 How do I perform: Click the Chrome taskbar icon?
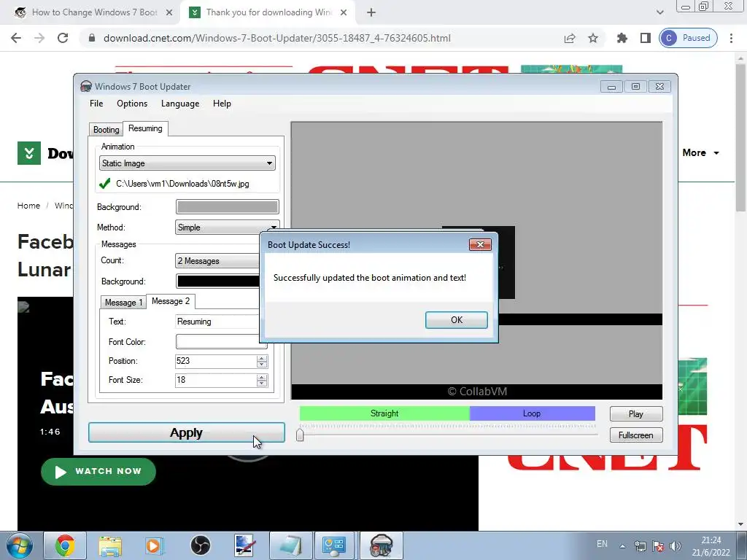click(x=65, y=545)
